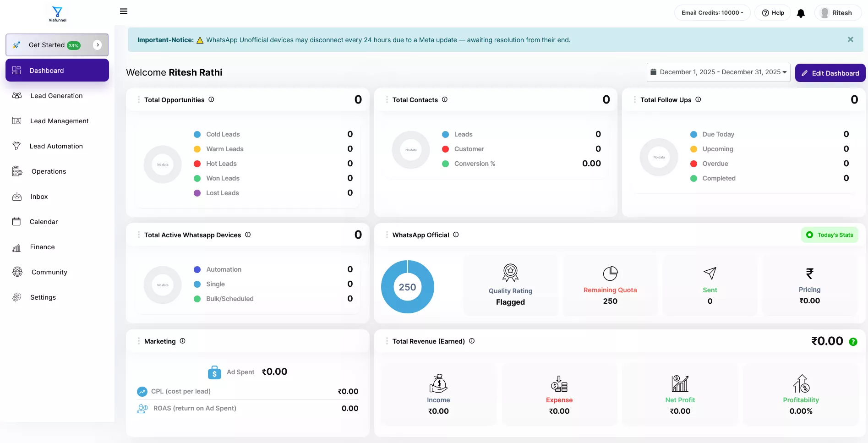Open the Ritesh profile menu
Viewport: 868px width, 443px height.
[x=837, y=13]
